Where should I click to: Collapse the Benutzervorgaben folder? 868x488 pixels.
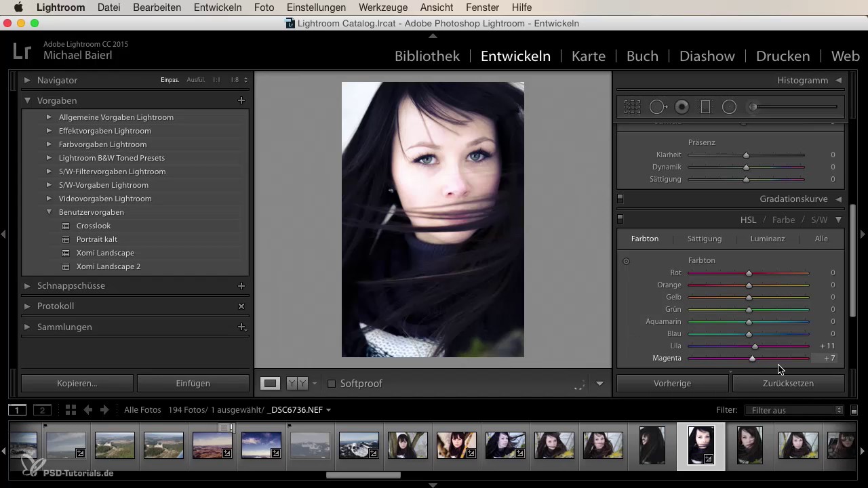[x=49, y=212]
